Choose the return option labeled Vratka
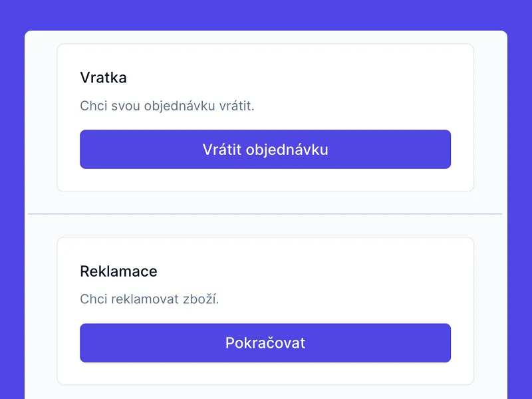 coord(103,78)
